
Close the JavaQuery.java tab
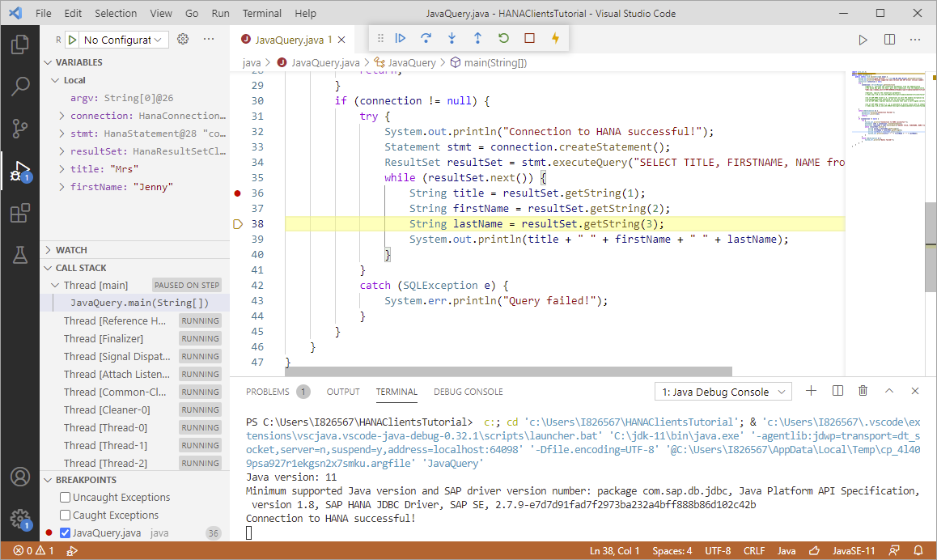tap(341, 40)
